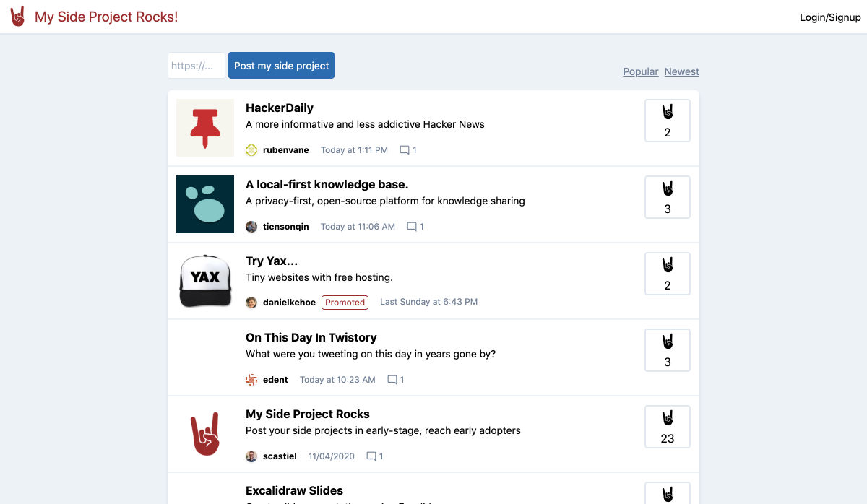Open the Excalidraw Slides project title

point(294,490)
